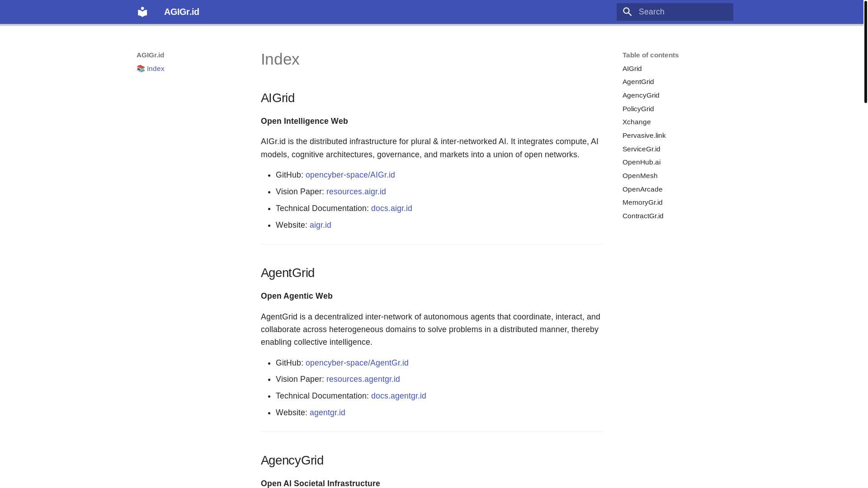Go to Xchange section in contents
This screenshot has width=868, height=488.
coord(636,122)
